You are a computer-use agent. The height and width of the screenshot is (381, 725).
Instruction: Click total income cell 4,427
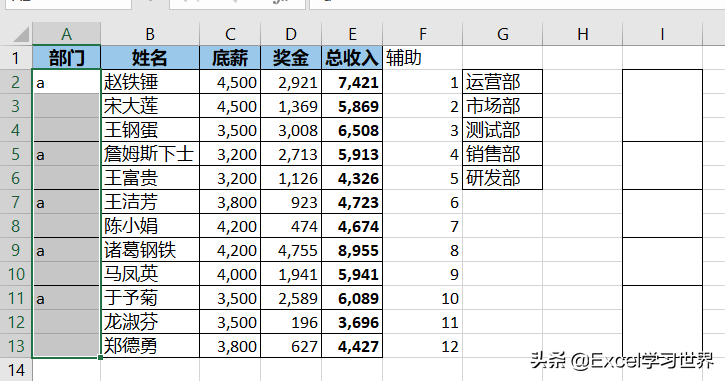click(352, 346)
